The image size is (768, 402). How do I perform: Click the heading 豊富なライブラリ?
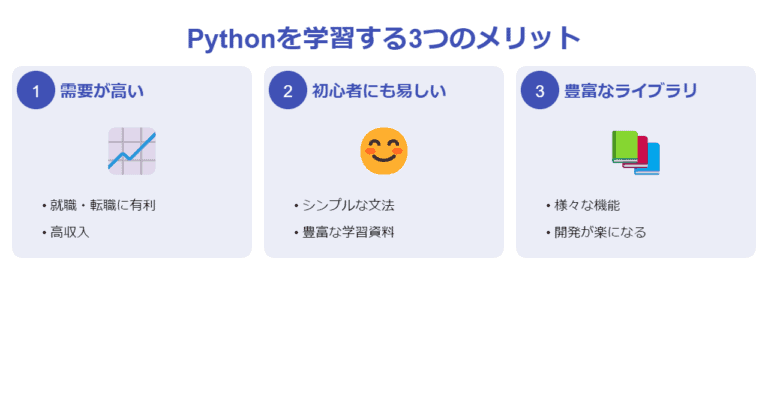[x=631, y=91]
